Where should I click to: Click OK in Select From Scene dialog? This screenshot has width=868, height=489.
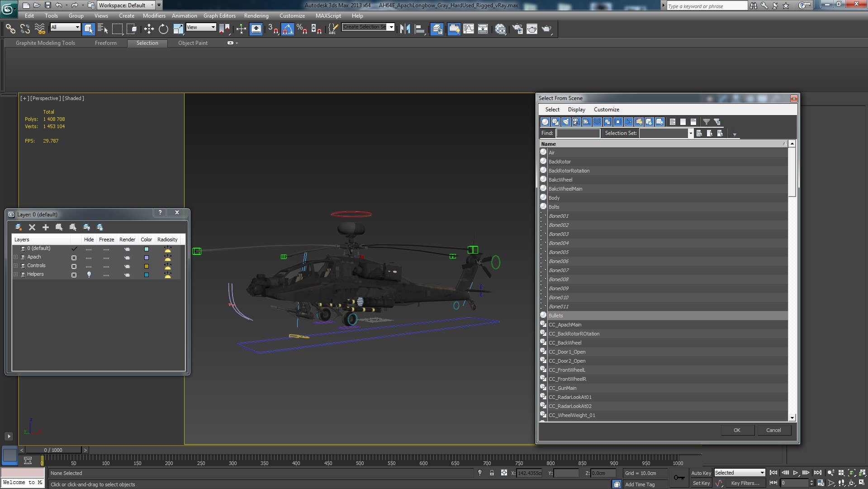tap(737, 430)
